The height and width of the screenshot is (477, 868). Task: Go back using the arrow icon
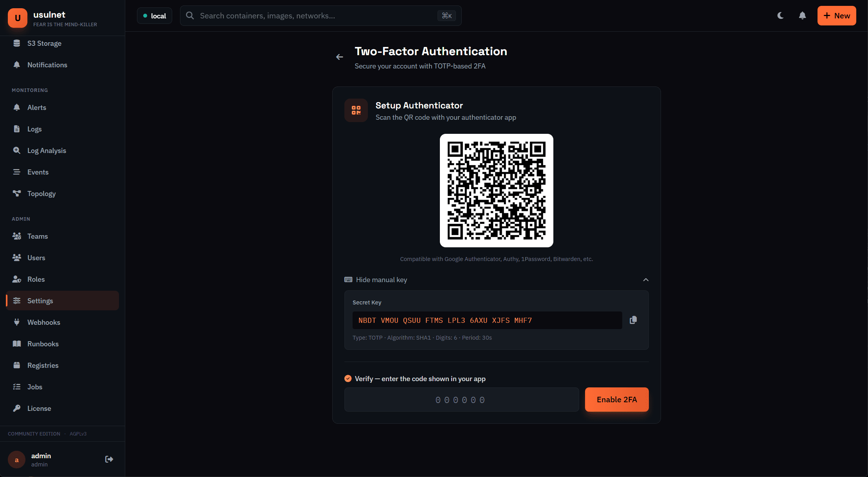pyautogui.click(x=340, y=57)
